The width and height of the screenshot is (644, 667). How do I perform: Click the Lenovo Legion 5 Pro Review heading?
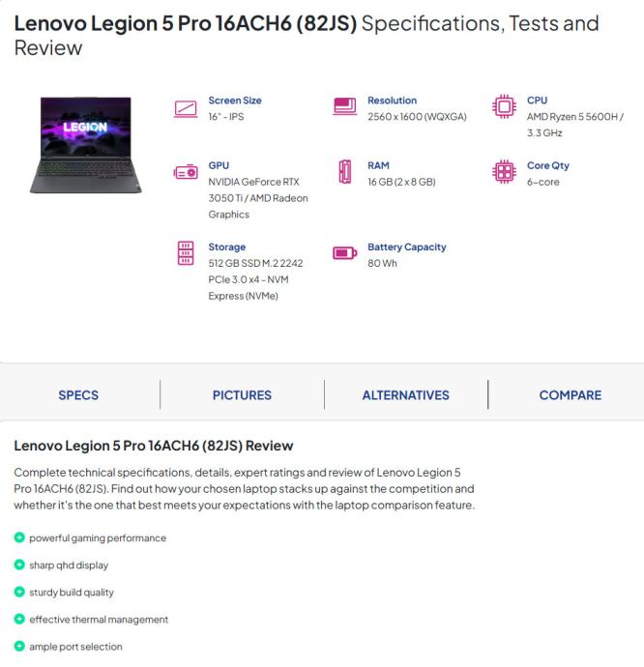click(x=153, y=447)
